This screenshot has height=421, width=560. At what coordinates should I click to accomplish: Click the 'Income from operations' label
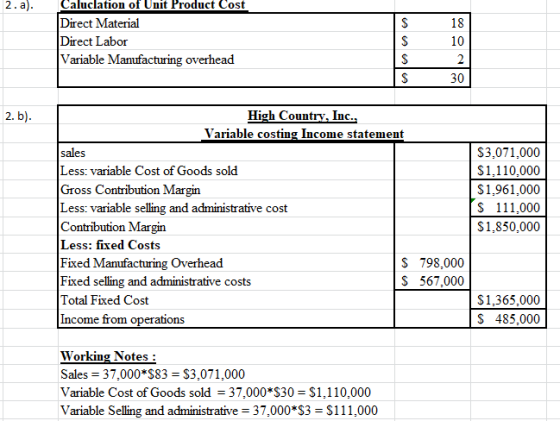(122, 319)
